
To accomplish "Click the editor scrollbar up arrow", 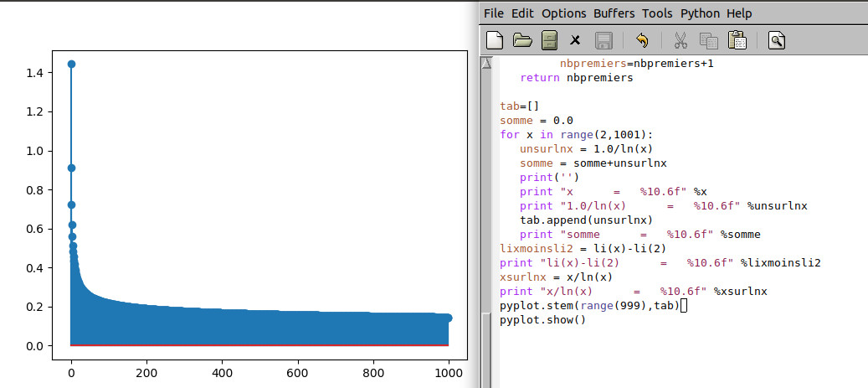I will pos(486,63).
